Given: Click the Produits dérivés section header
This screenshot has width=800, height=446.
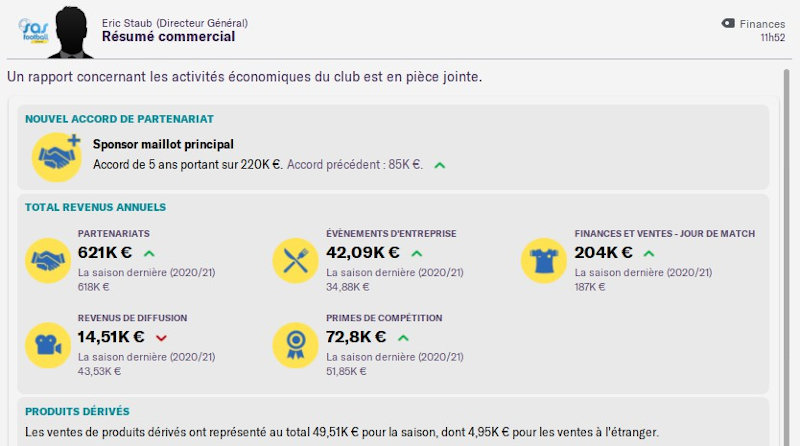Looking at the screenshot, I should (77, 411).
